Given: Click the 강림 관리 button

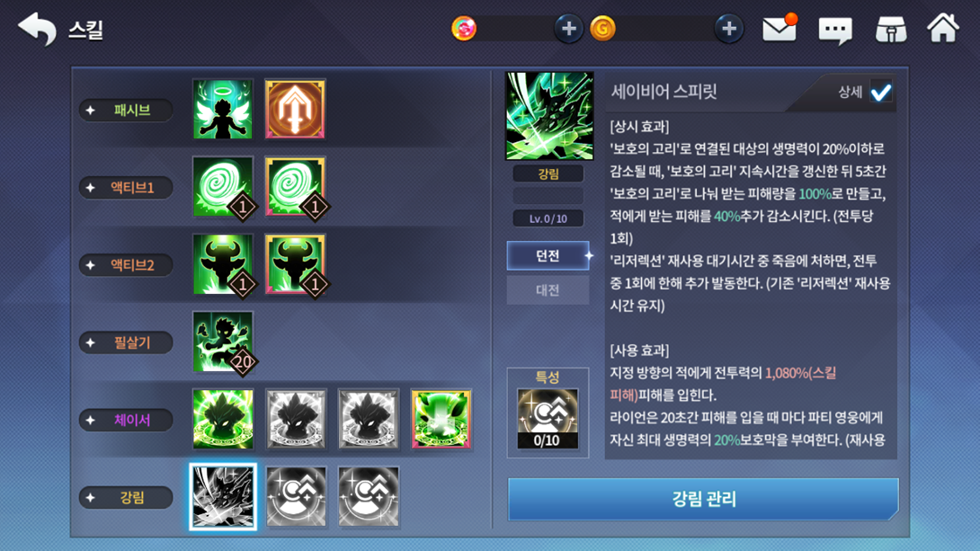Looking at the screenshot, I should pyautogui.click(x=703, y=499).
